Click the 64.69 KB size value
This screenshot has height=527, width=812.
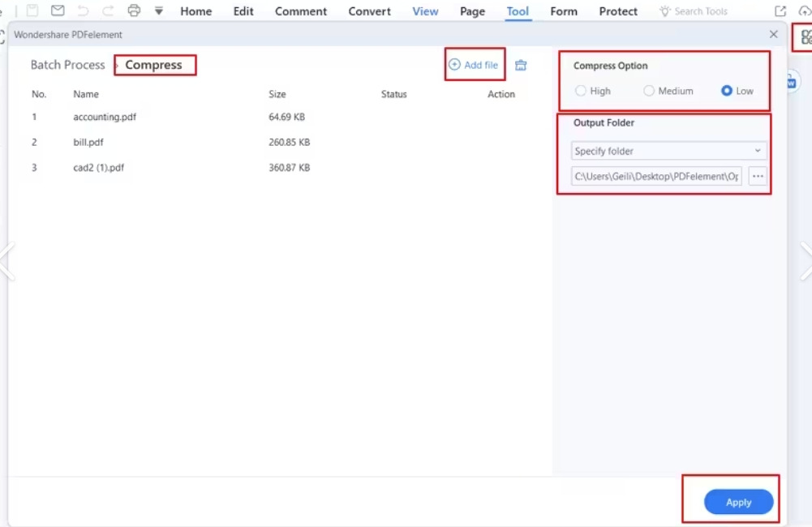286,117
